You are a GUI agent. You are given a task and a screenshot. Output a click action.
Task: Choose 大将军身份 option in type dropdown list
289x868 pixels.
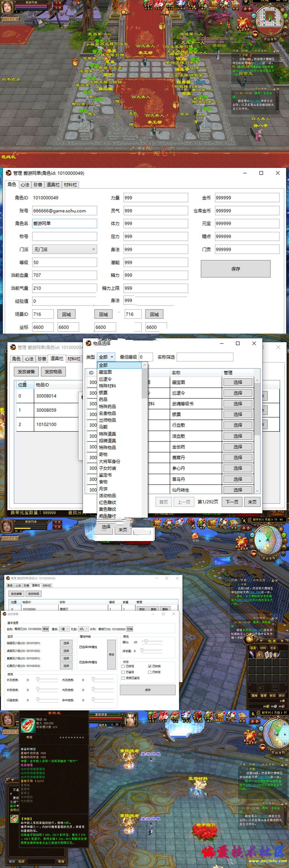click(109, 461)
